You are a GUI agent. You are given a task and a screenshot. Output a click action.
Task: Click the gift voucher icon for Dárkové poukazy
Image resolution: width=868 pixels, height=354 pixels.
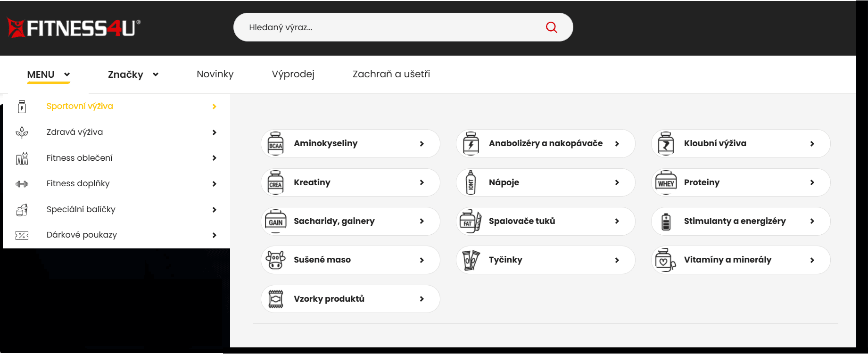22,235
